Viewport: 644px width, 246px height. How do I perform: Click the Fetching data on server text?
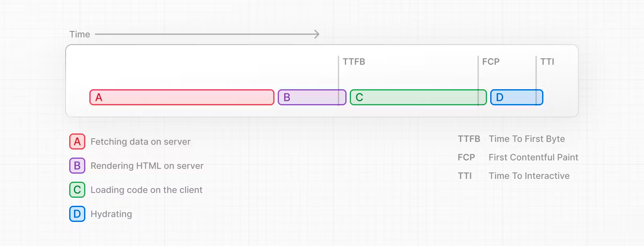[140, 141]
